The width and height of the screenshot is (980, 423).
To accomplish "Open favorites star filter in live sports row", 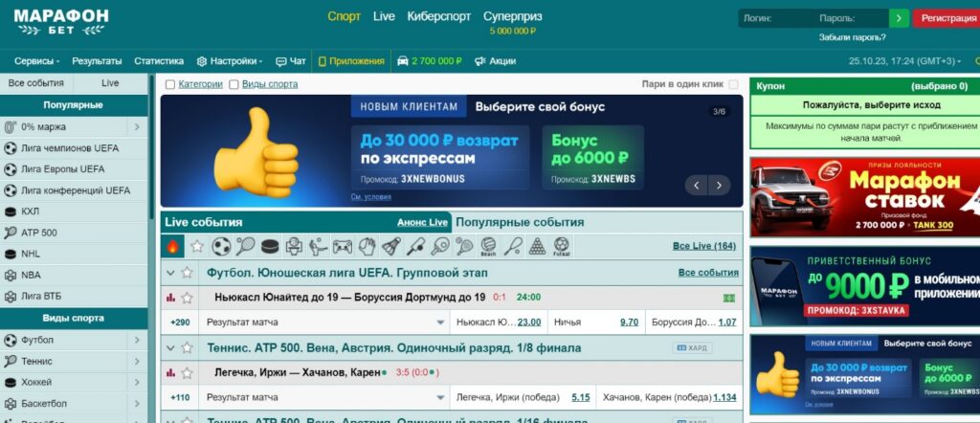I will pyautogui.click(x=197, y=246).
